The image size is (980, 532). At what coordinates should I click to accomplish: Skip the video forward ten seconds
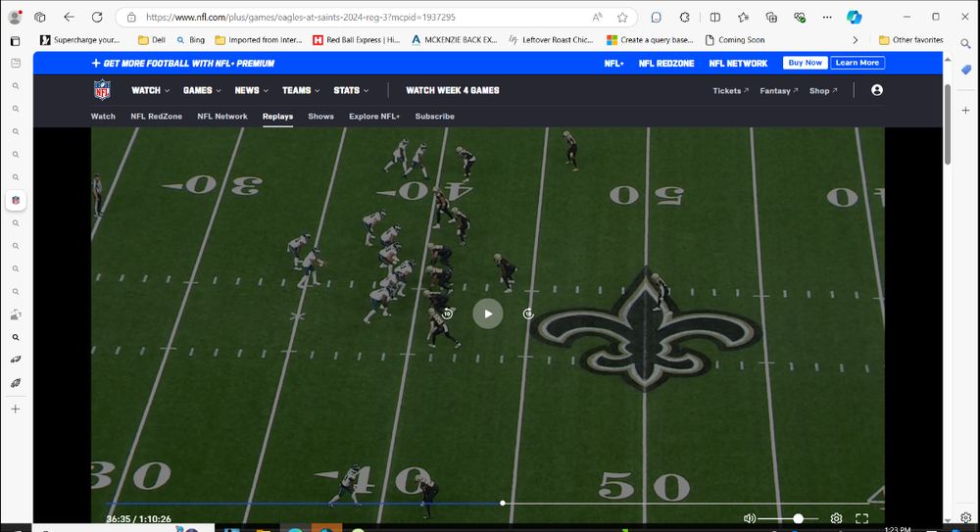[528, 314]
